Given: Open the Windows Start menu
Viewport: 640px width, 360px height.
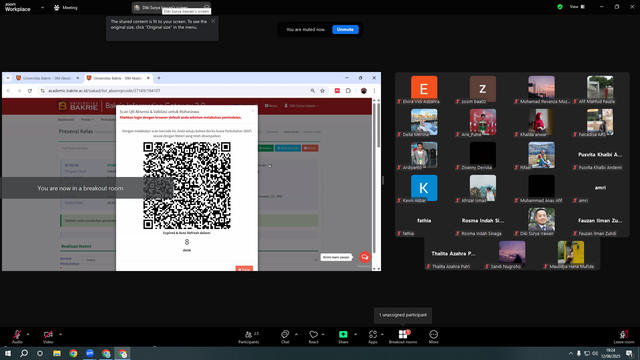Looking at the screenshot, I should [x=8, y=353].
